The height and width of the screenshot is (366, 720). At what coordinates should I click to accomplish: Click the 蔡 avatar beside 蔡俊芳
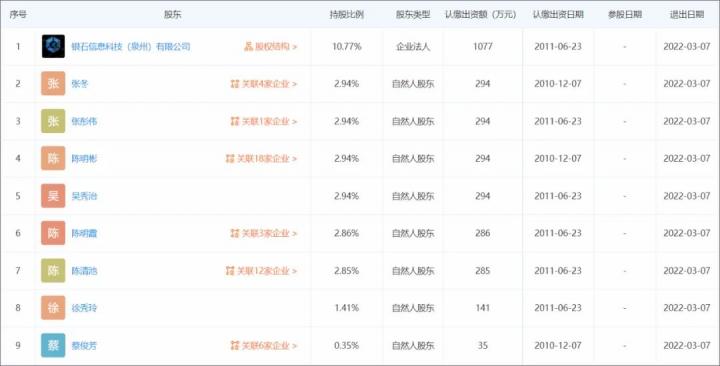tap(53, 346)
